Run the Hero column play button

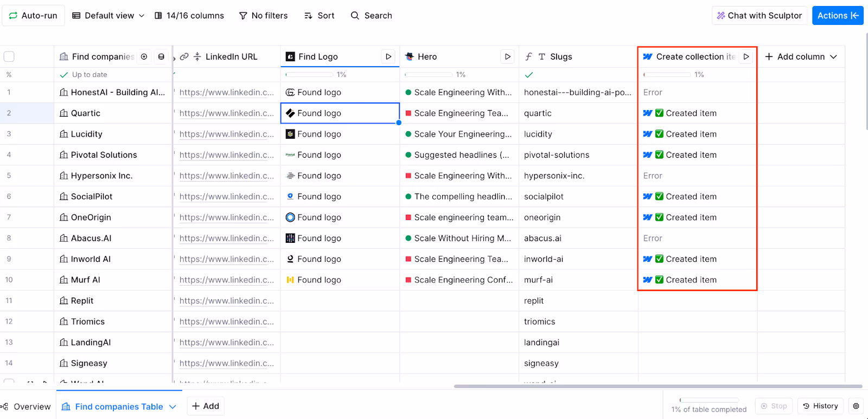coord(507,56)
